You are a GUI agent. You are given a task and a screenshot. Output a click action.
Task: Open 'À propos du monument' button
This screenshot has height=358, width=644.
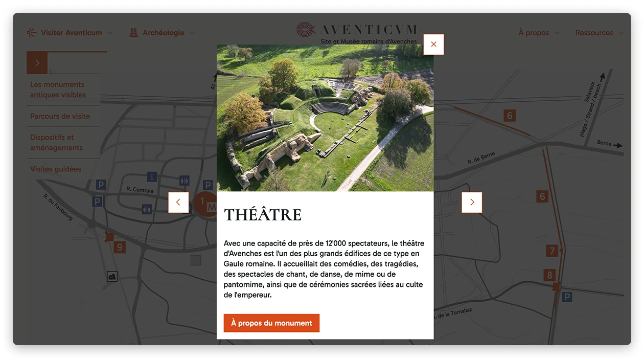pos(271,323)
